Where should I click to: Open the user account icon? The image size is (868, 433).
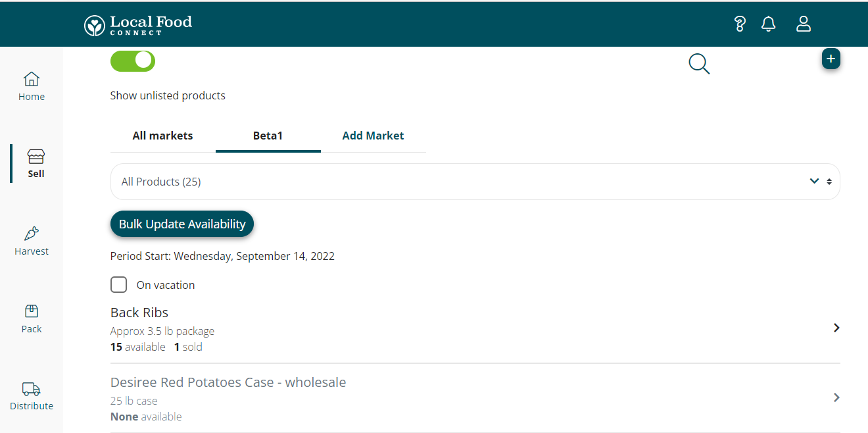803,24
